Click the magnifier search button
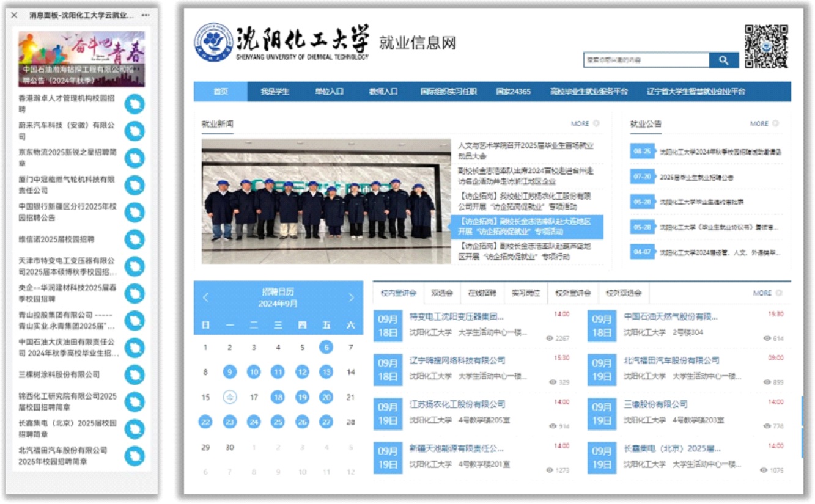Image resolution: width=815 pixels, height=504 pixels. tap(724, 60)
